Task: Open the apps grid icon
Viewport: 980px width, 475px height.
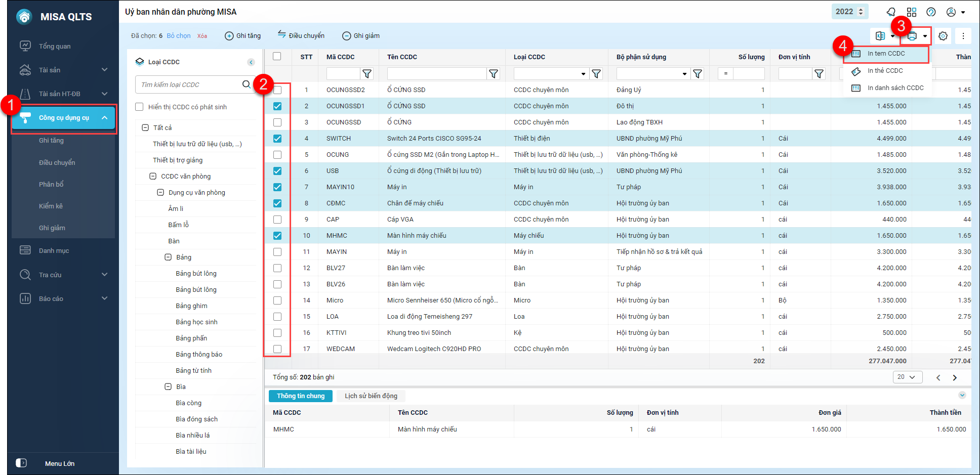Action: [911, 12]
